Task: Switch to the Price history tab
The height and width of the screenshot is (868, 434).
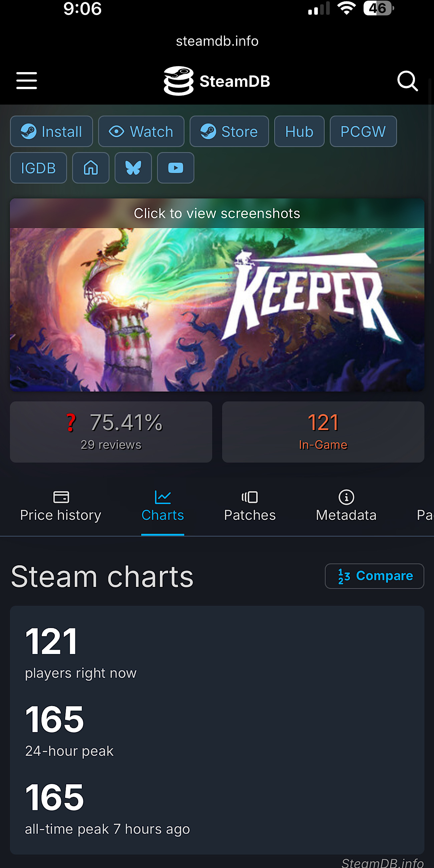Action: [61, 506]
